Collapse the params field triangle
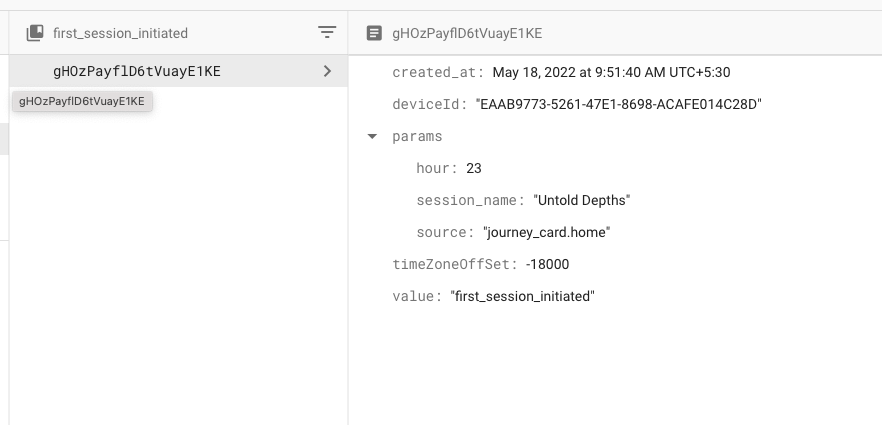The width and height of the screenshot is (882, 425). 373,136
